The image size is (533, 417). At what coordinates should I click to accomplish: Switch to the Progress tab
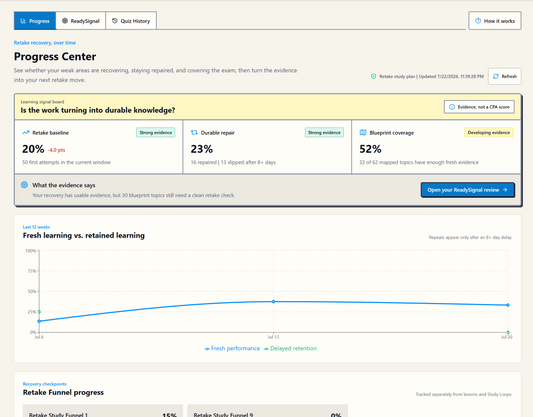click(x=35, y=21)
